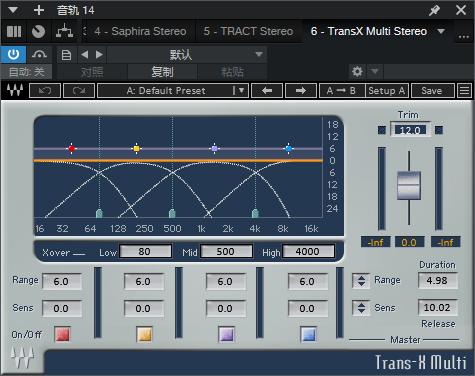Click the Waves logo in the toolbar
The height and width of the screenshot is (376, 475).
[15, 90]
